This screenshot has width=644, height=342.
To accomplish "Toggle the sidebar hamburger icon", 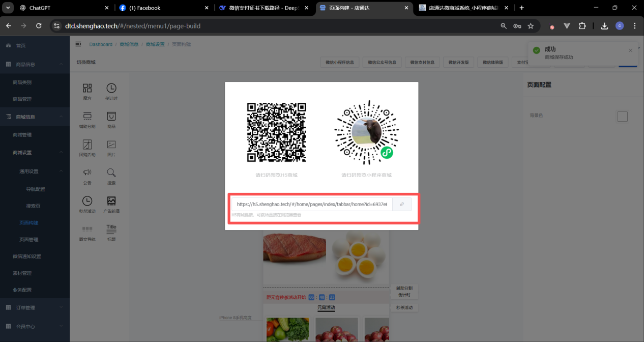I will click(78, 44).
